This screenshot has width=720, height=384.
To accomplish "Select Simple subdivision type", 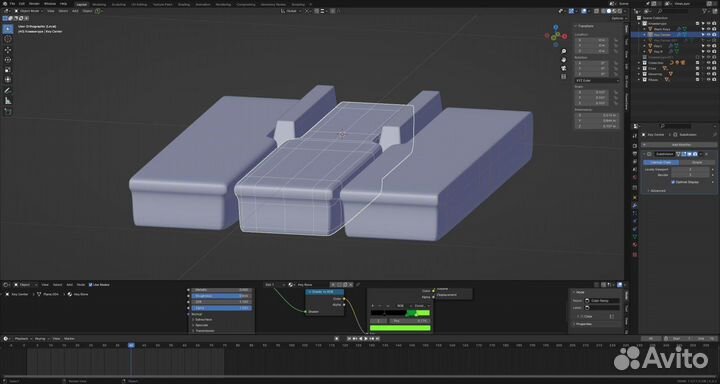I will 697,162.
